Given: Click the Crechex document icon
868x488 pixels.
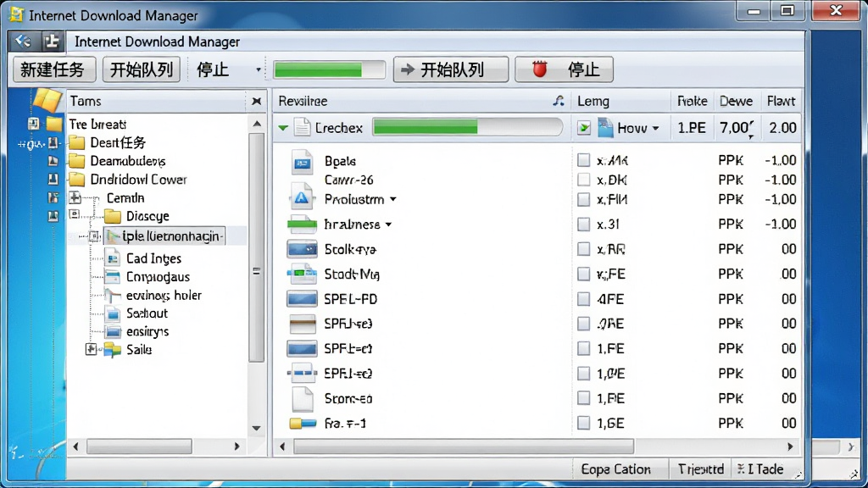Looking at the screenshot, I should pyautogui.click(x=302, y=127).
